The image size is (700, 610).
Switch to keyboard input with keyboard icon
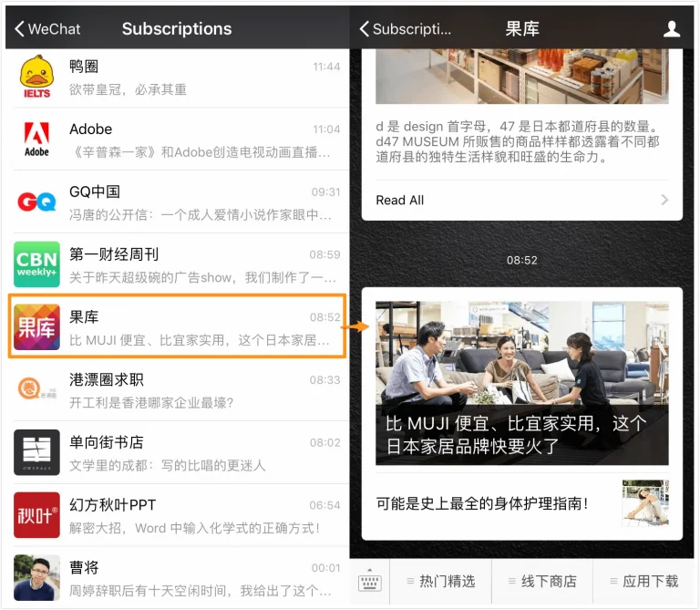click(369, 582)
